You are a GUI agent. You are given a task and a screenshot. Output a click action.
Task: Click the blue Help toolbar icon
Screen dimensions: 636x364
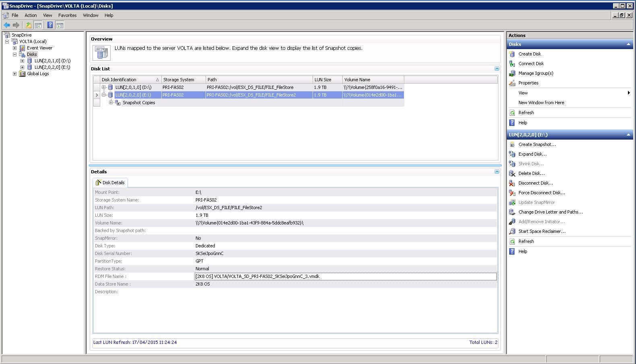click(x=50, y=25)
